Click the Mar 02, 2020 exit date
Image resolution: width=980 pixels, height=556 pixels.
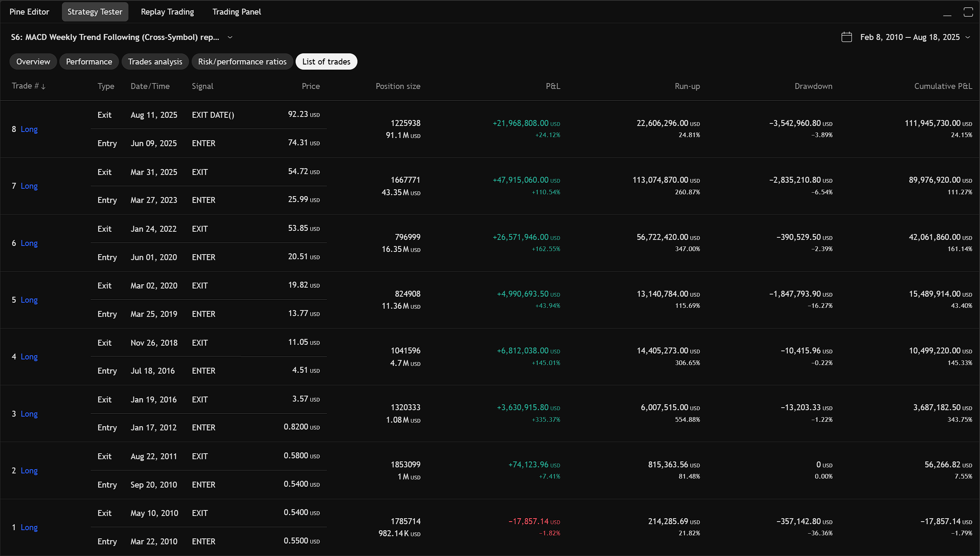pos(154,286)
